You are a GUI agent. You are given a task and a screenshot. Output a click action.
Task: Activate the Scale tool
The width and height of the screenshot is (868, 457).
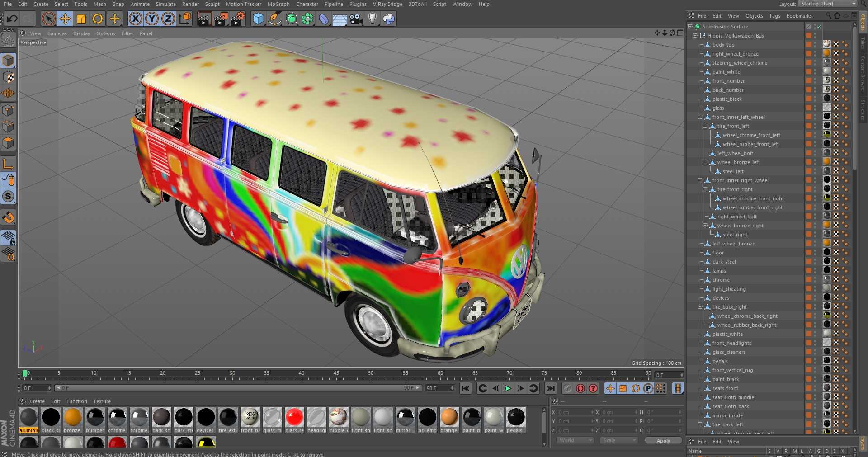(81, 19)
